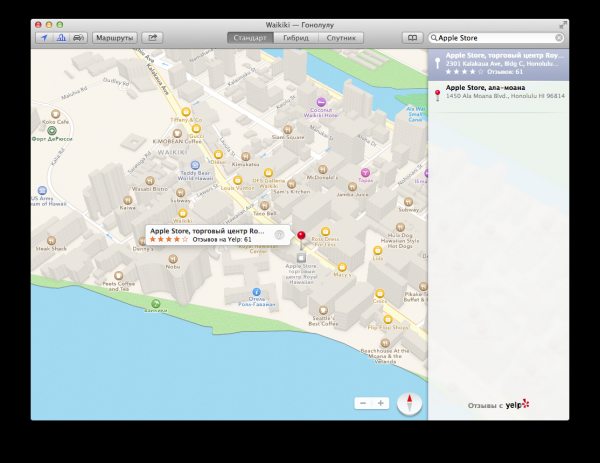This screenshot has width=600, height=463.
Task: Switch to Спутник map view
Action: [341, 38]
